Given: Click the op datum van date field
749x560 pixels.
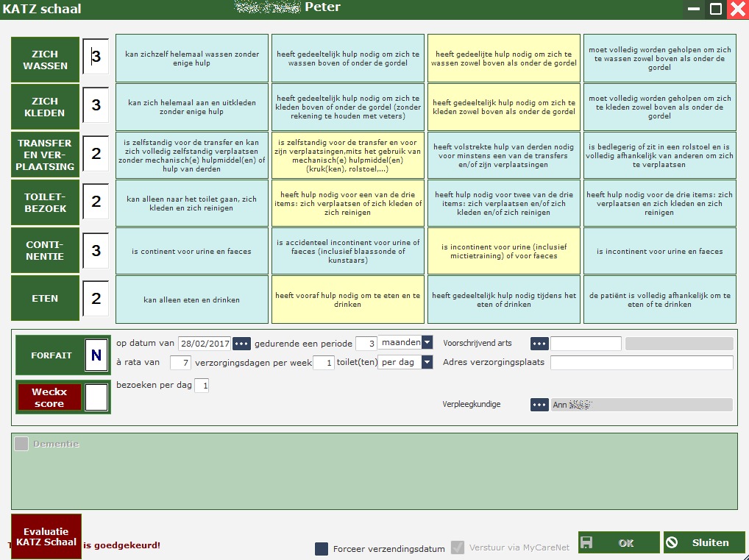Looking at the screenshot, I should (205, 344).
